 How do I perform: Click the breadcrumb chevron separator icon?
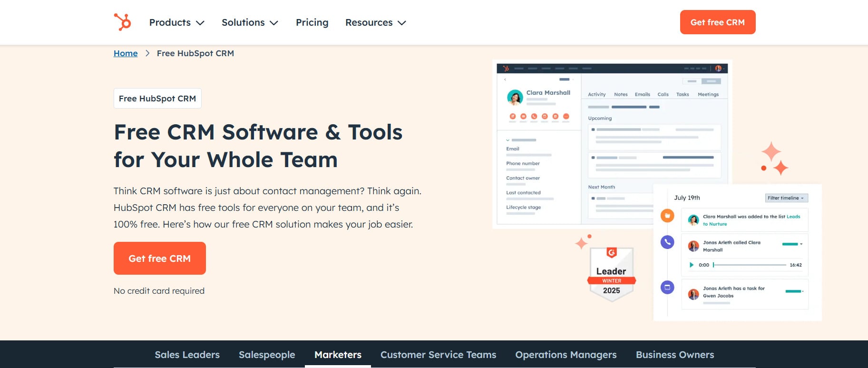(x=147, y=53)
